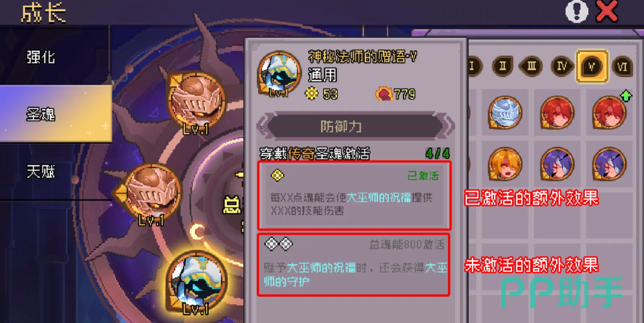This screenshot has width=644, height=323.
Task: Choose tier VI filter badge
Action: [x=623, y=67]
